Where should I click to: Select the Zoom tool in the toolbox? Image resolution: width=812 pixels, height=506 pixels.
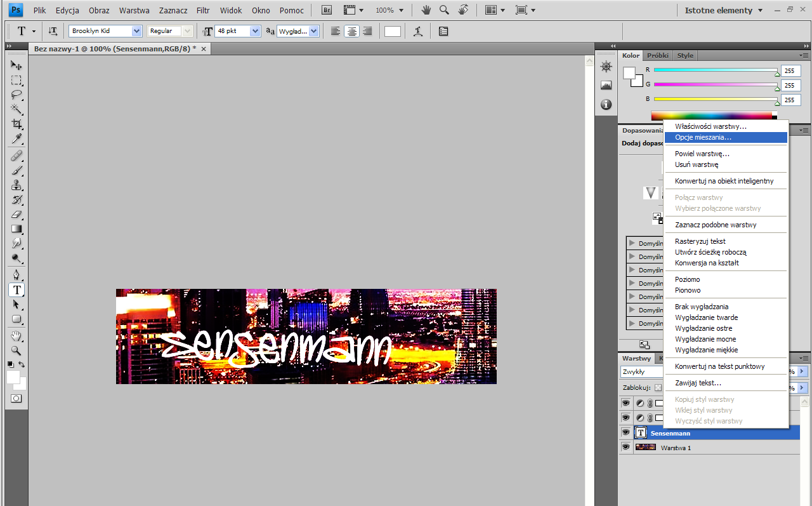pos(16,350)
